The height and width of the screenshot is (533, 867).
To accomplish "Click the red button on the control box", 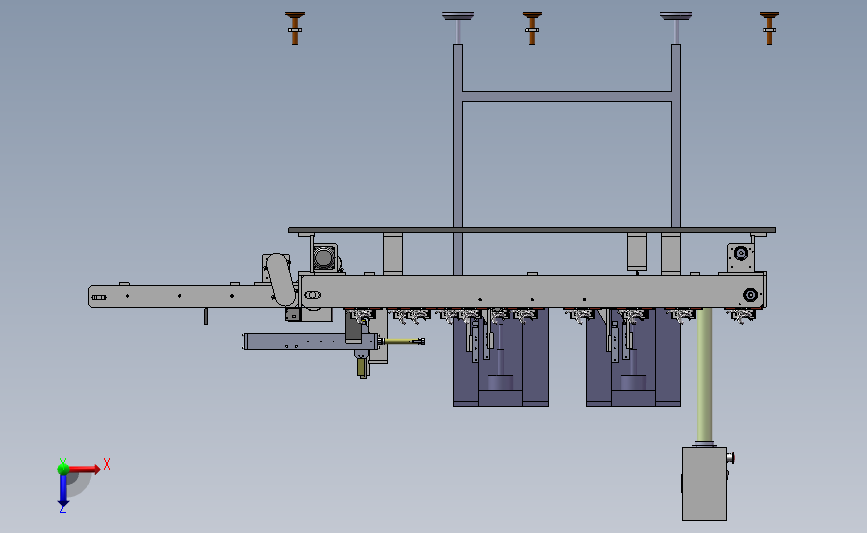I will point(730,458).
